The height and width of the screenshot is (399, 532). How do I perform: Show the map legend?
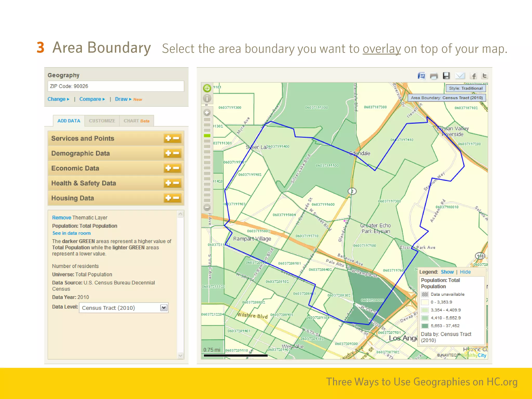(x=447, y=272)
